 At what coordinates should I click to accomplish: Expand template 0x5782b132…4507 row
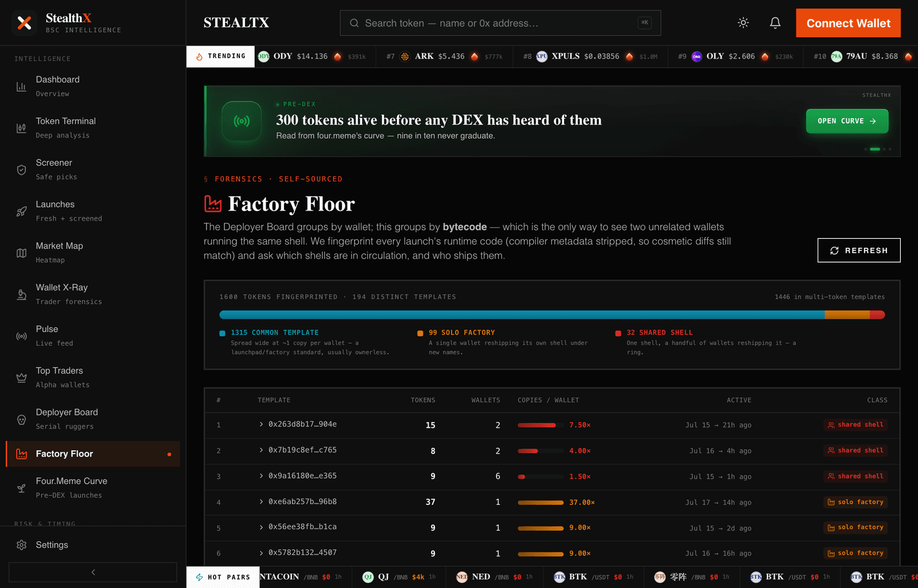tap(261, 553)
